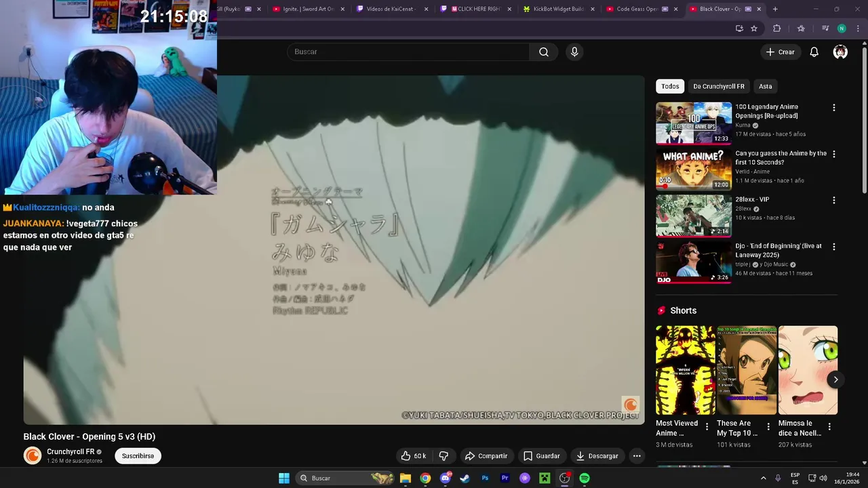Click the Suscribirse button

tap(138, 456)
